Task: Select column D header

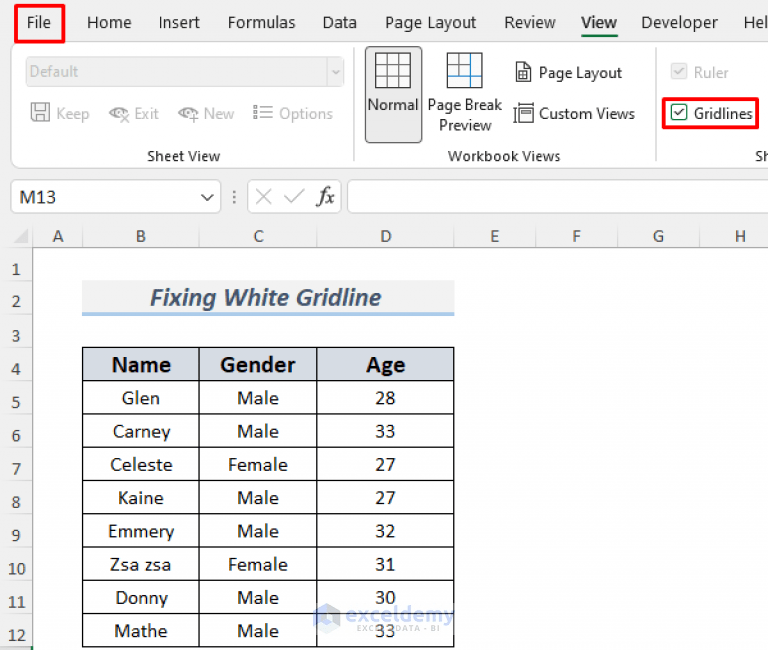Action: (x=385, y=237)
